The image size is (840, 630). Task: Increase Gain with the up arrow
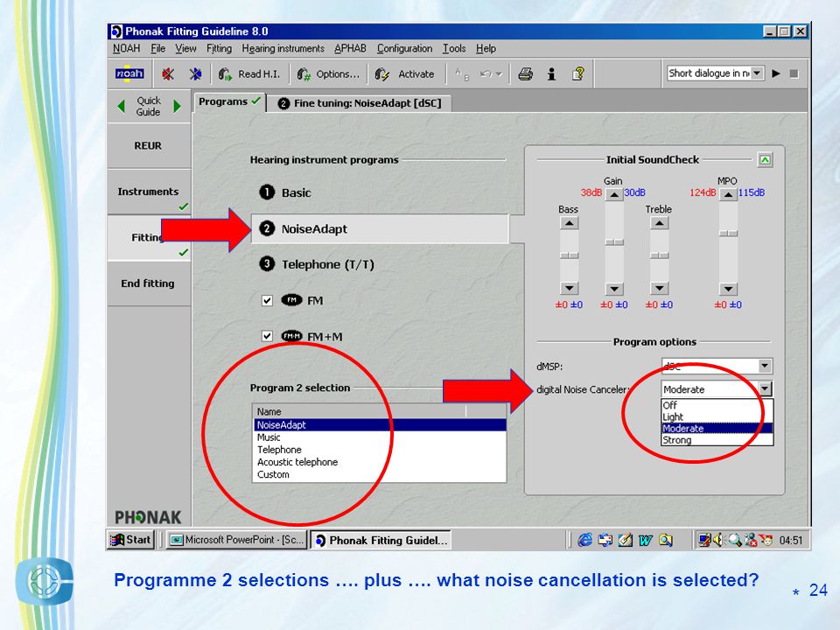614,194
